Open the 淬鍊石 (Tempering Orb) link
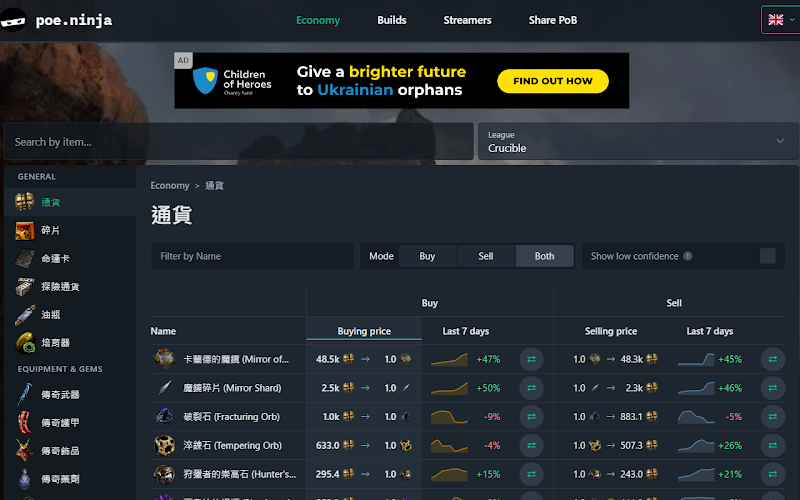Image resolution: width=800 pixels, height=500 pixels. pyautogui.click(x=232, y=445)
